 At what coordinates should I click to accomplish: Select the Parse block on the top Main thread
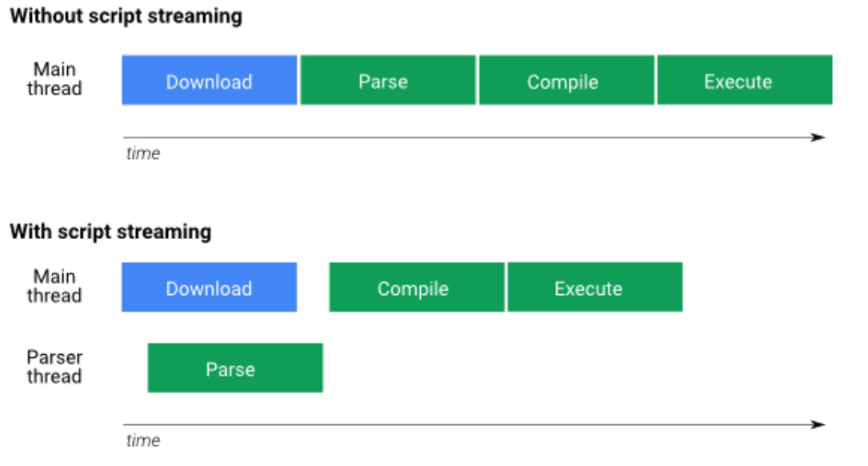388,81
